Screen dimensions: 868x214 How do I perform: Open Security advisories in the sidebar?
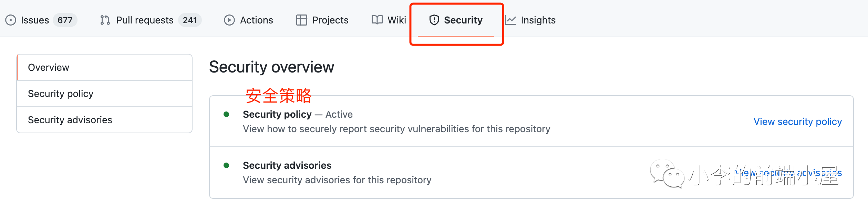click(104, 120)
